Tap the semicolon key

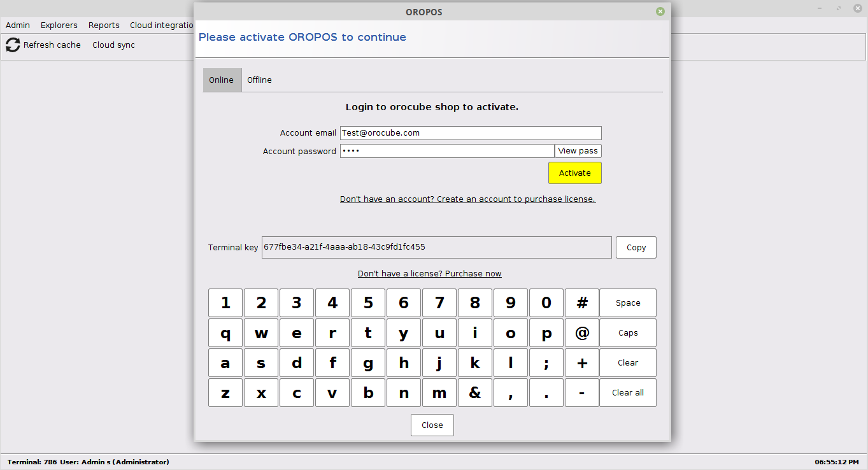pyautogui.click(x=546, y=363)
